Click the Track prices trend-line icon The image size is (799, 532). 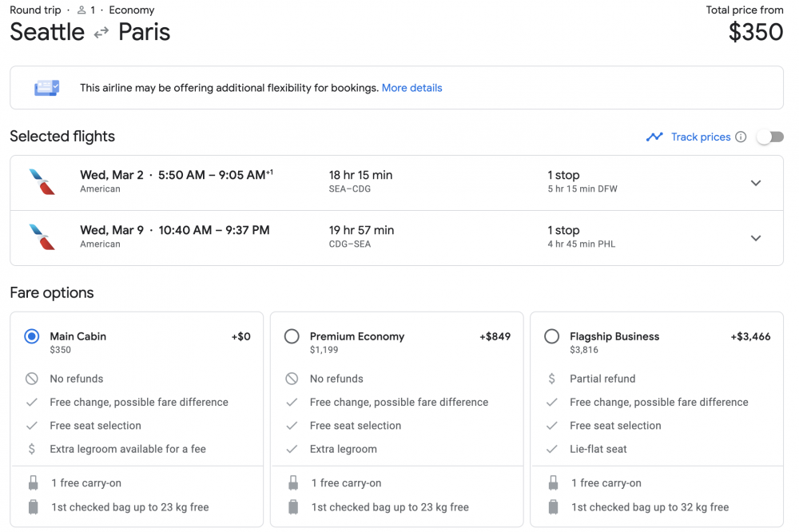654,137
